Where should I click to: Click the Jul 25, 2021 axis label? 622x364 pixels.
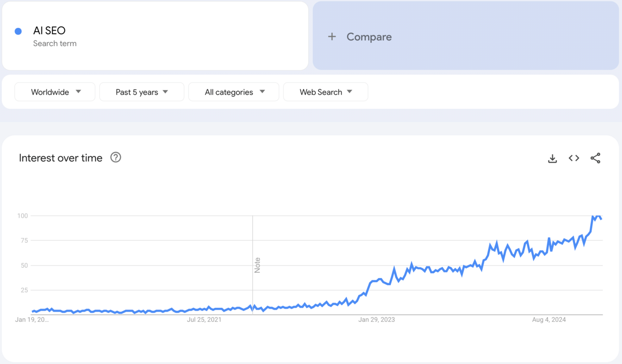pos(204,320)
